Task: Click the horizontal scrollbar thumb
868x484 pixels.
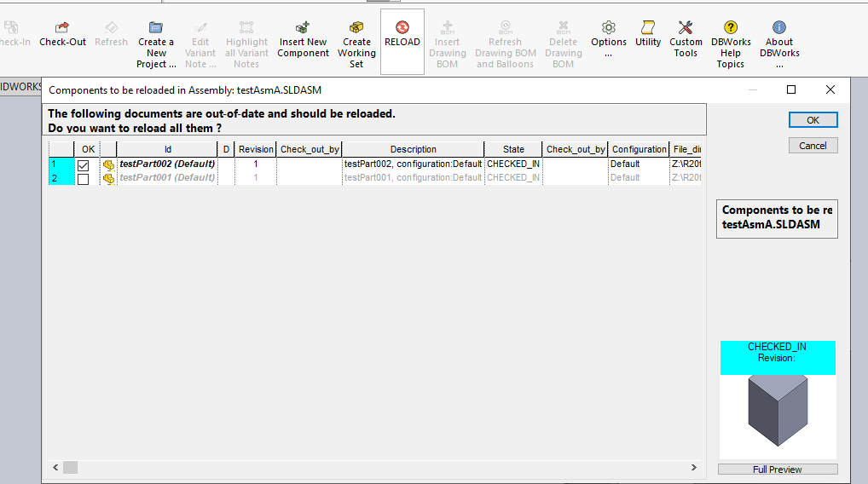Action: [x=70, y=468]
